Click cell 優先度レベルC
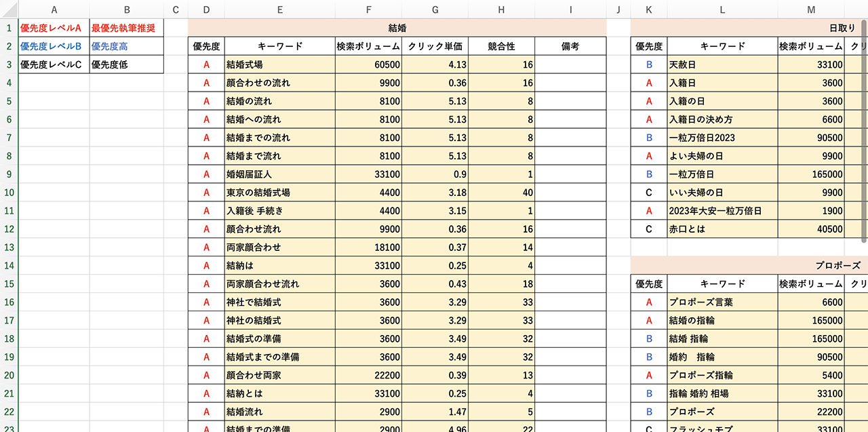This screenshot has width=868, height=432. (x=54, y=64)
